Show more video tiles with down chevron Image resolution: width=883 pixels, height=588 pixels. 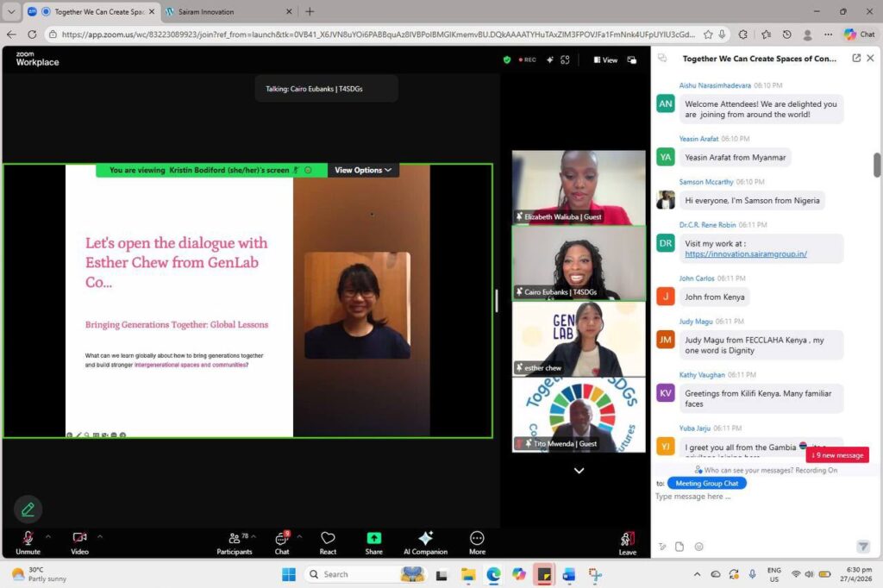tap(579, 470)
